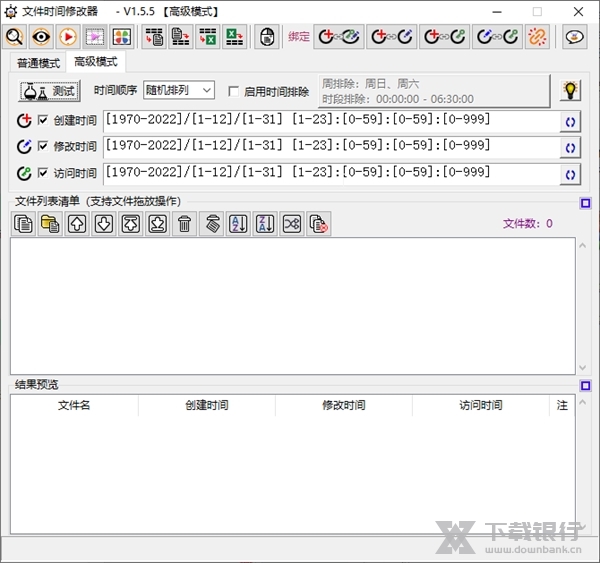600x563 pixels.
Task: Select the 高级模式 tab
Action: (96, 62)
